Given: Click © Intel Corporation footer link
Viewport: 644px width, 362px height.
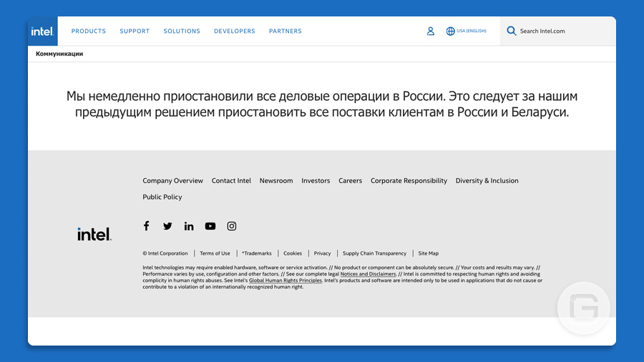Looking at the screenshot, I should click(x=165, y=253).
